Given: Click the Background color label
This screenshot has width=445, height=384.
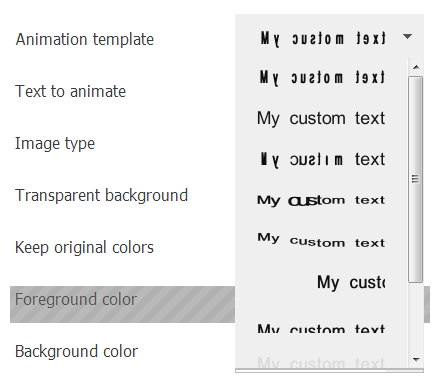Looking at the screenshot, I should (76, 351).
